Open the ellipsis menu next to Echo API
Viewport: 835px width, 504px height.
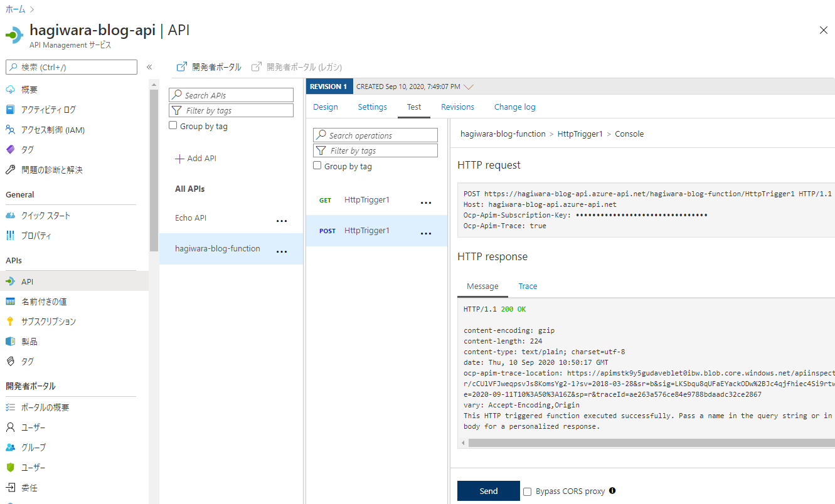coord(282,220)
